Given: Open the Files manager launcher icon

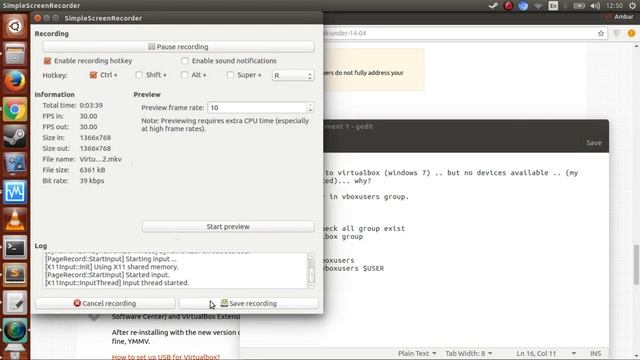Looking at the screenshot, I should 15,54.
